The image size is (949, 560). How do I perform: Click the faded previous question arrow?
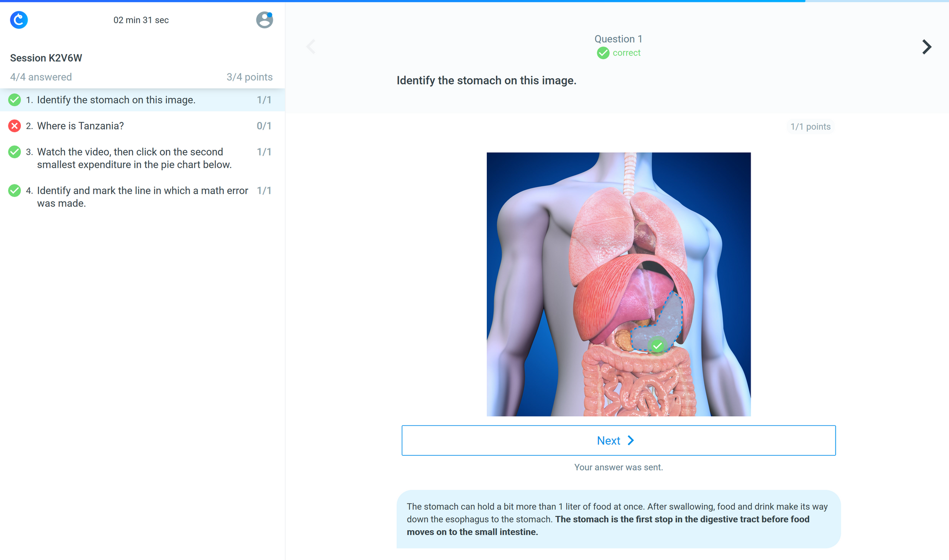tap(311, 46)
